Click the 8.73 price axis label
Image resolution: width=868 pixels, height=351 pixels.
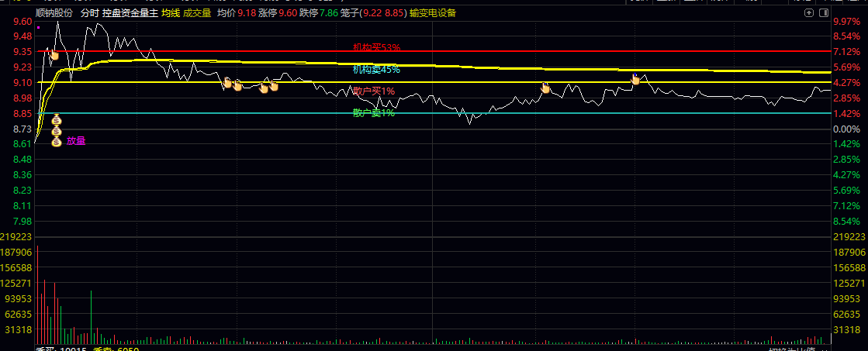point(22,129)
